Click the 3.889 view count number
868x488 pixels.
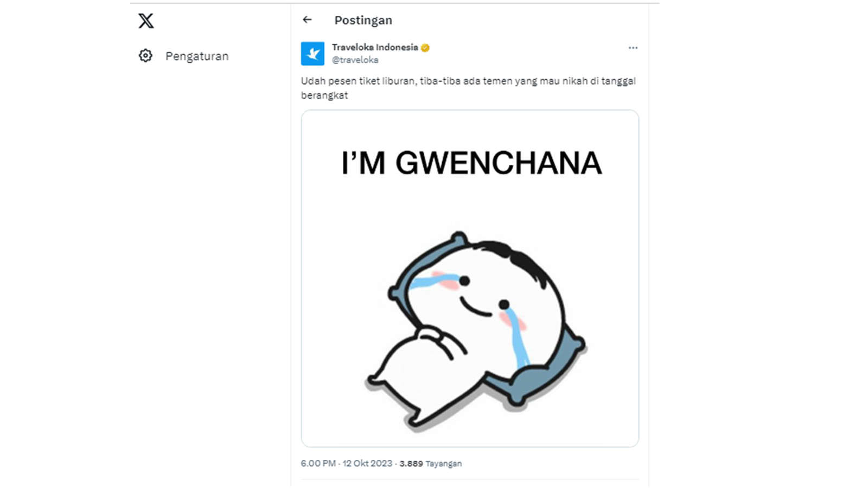[x=411, y=464]
